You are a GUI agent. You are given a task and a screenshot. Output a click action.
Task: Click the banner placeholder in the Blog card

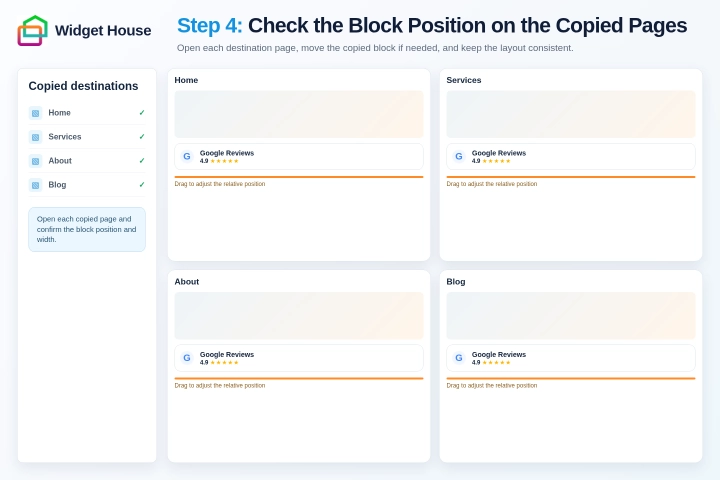pos(571,316)
